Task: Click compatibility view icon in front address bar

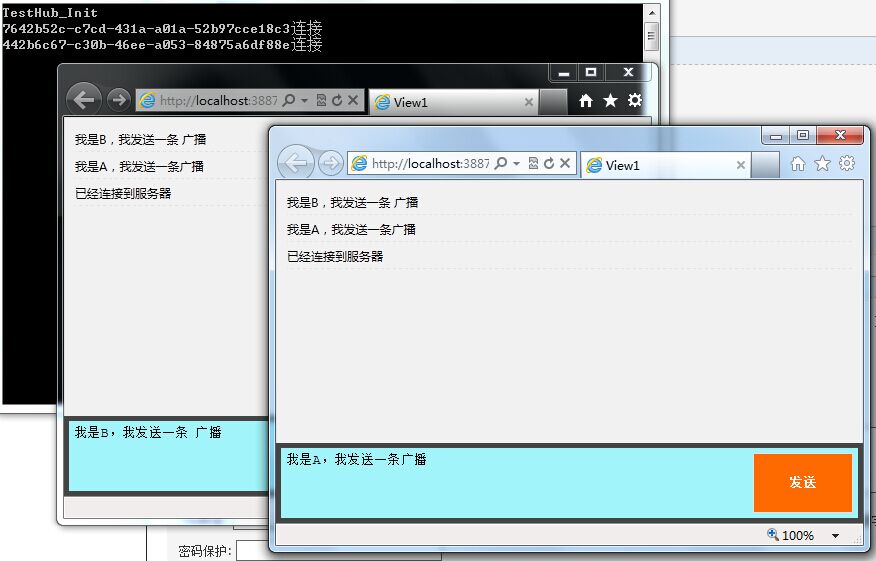Action: coord(534,163)
